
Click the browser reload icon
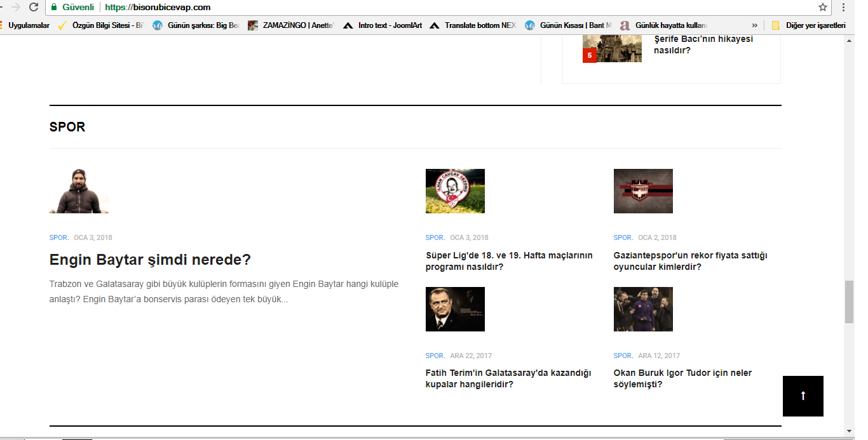point(34,7)
